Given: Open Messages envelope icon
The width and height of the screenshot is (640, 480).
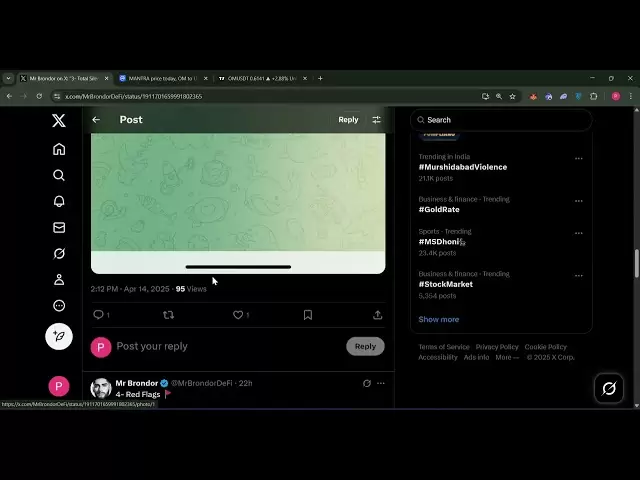Looking at the screenshot, I should pos(59,227).
